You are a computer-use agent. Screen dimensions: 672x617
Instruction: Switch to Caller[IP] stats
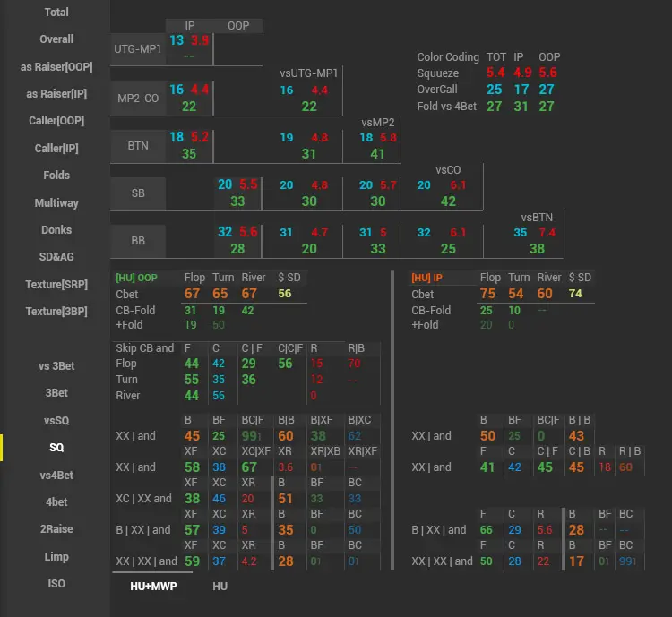[x=56, y=149]
